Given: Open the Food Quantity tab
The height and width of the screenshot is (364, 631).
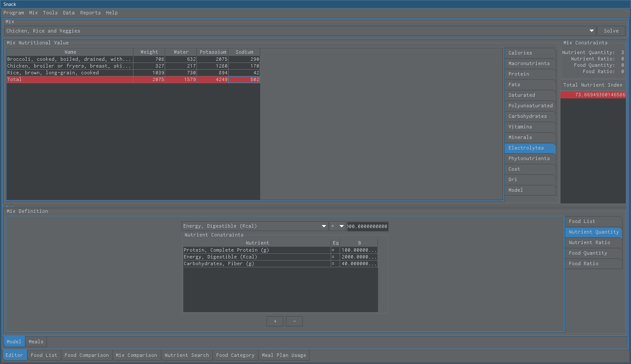Looking at the screenshot, I should (593, 253).
